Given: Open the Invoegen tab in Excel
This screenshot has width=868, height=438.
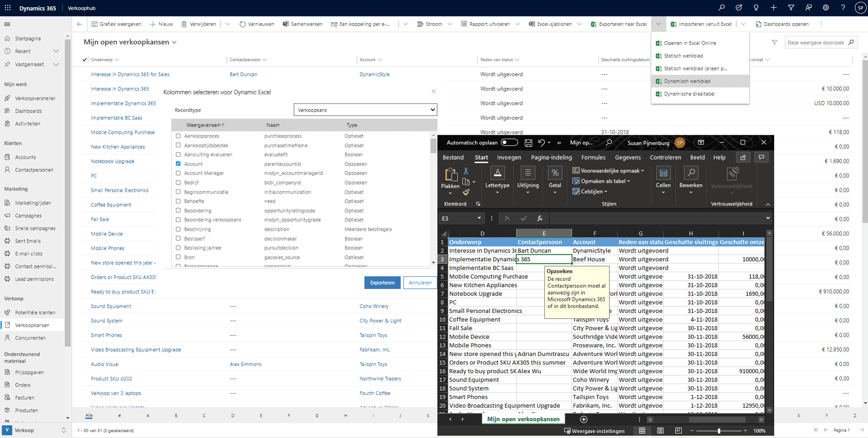Looking at the screenshot, I should [x=509, y=157].
